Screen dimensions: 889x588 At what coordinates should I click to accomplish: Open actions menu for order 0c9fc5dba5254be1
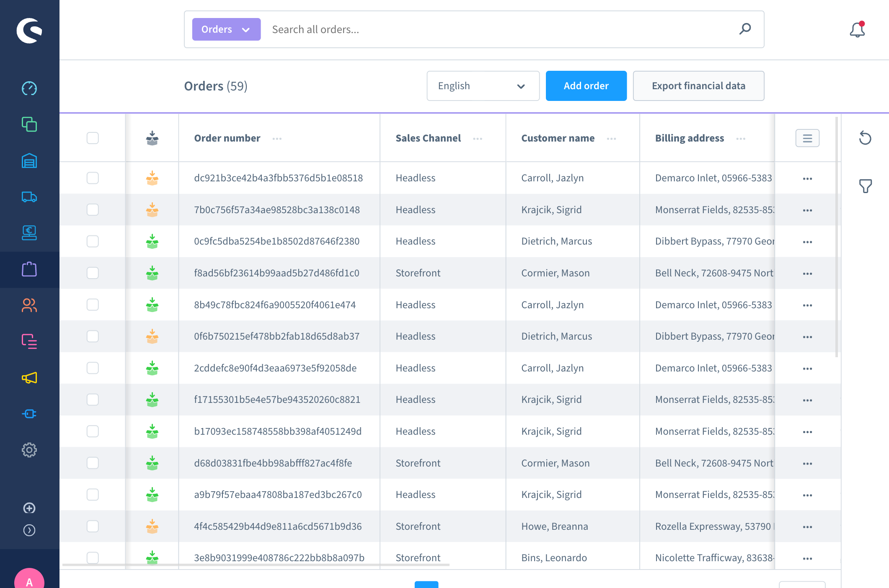[x=807, y=242]
